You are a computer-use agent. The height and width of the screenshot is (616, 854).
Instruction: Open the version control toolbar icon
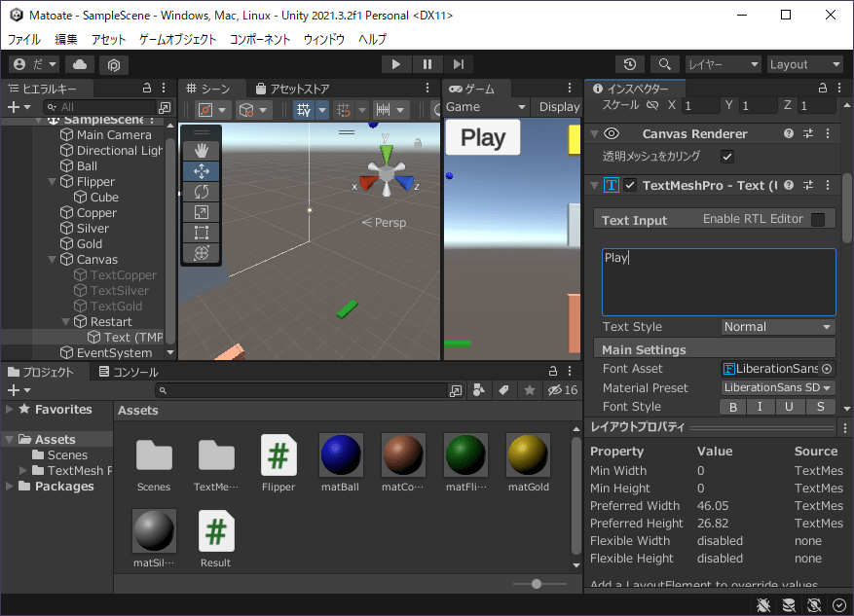tap(114, 65)
